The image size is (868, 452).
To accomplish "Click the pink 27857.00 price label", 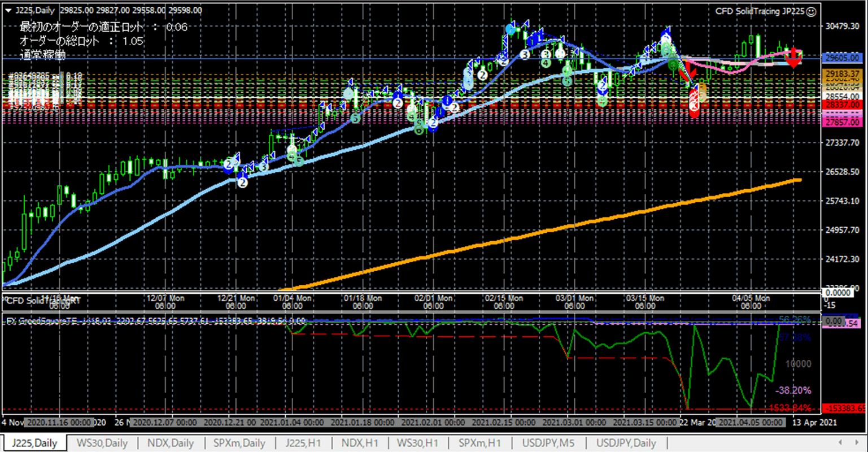I will 843,122.
